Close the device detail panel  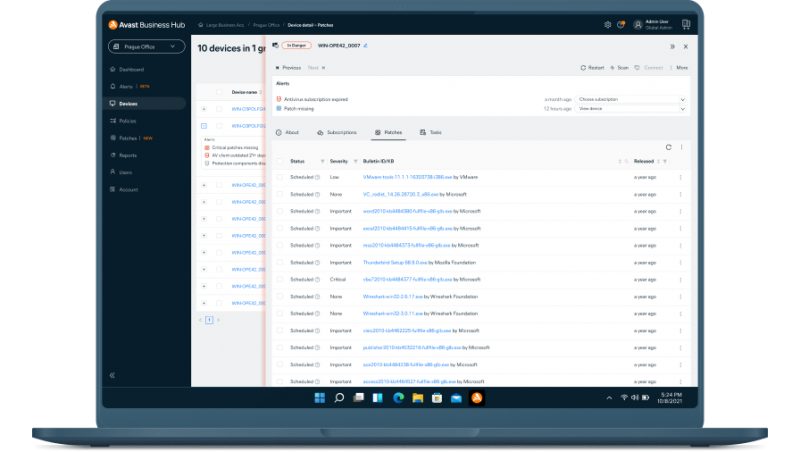686,46
